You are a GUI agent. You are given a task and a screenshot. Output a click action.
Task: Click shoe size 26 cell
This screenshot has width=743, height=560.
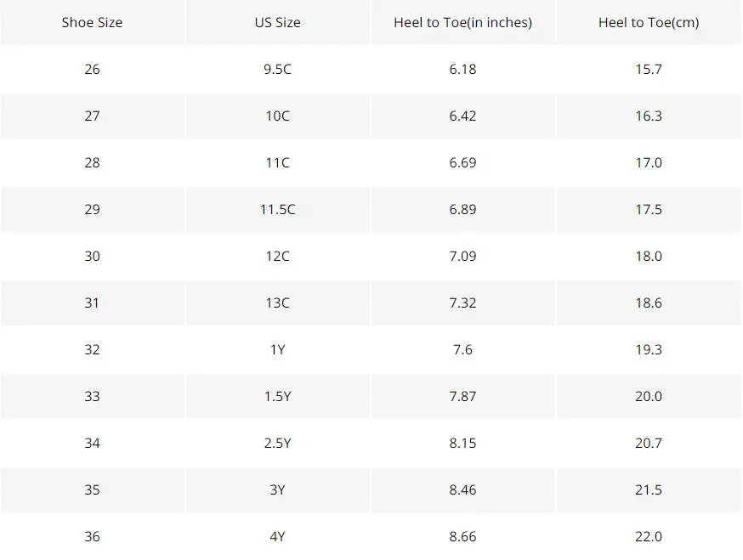(x=92, y=69)
